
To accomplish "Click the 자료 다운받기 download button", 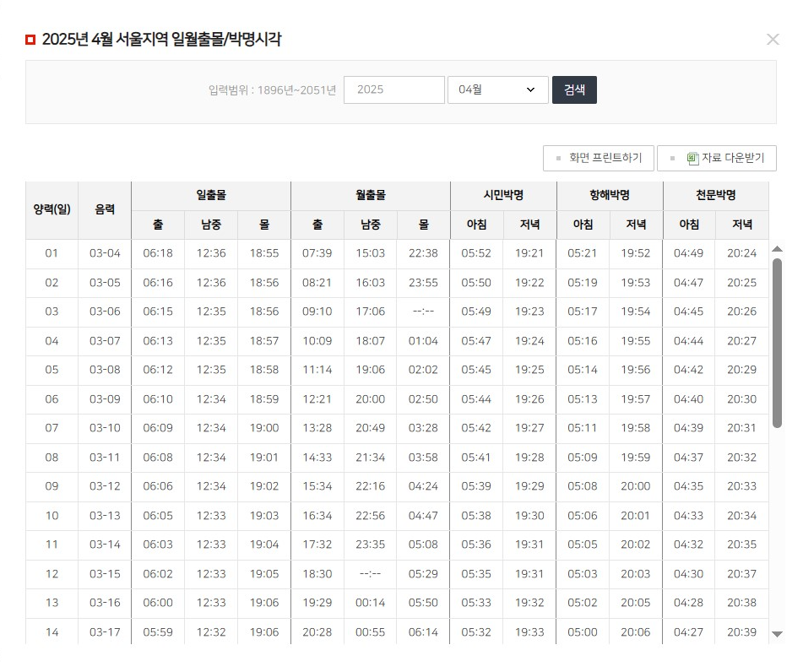I will (x=717, y=158).
